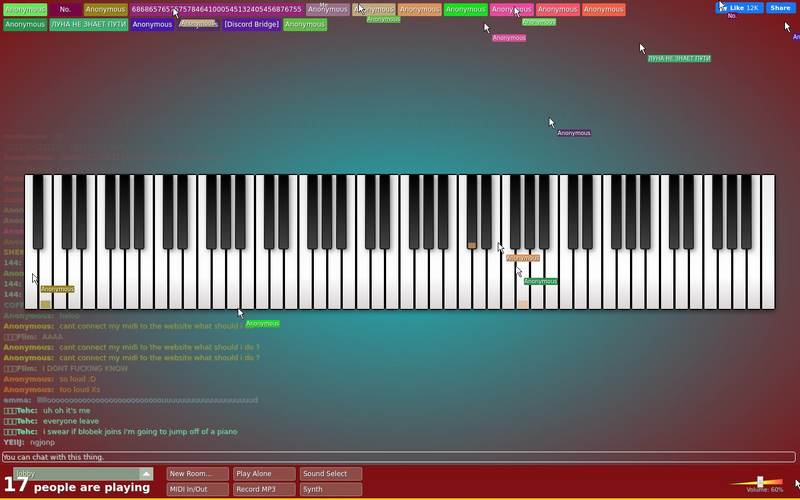This screenshot has width=800, height=500.
Task: Click the long numeric username tag
Action: 216,10
